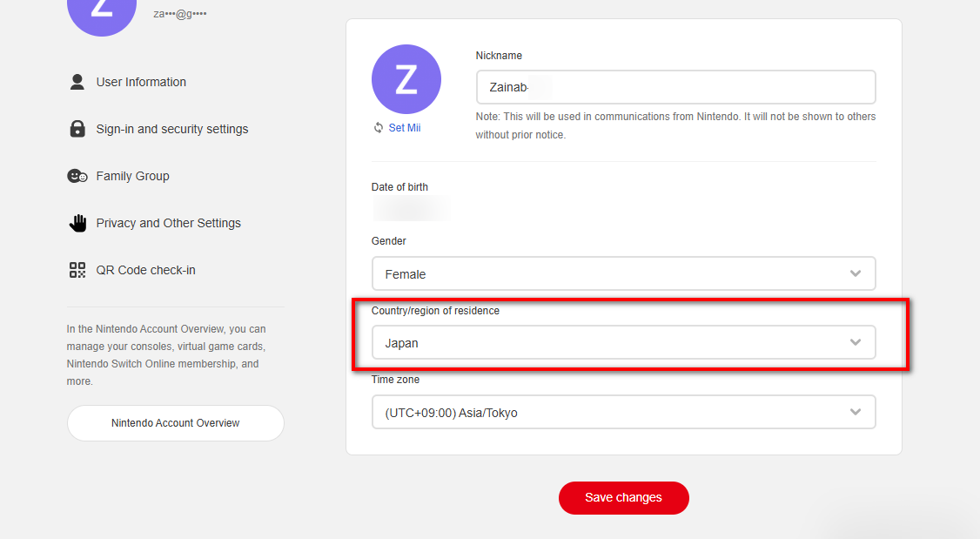Expand the Time zone selector

tap(623, 411)
